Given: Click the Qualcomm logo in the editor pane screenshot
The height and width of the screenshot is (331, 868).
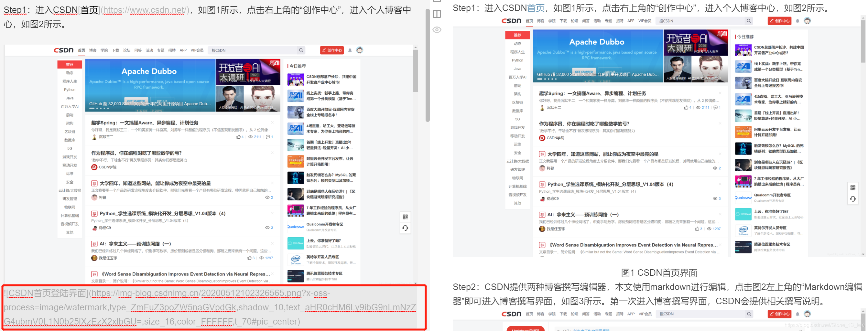Looking at the screenshot, I should click(x=295, y=227).
